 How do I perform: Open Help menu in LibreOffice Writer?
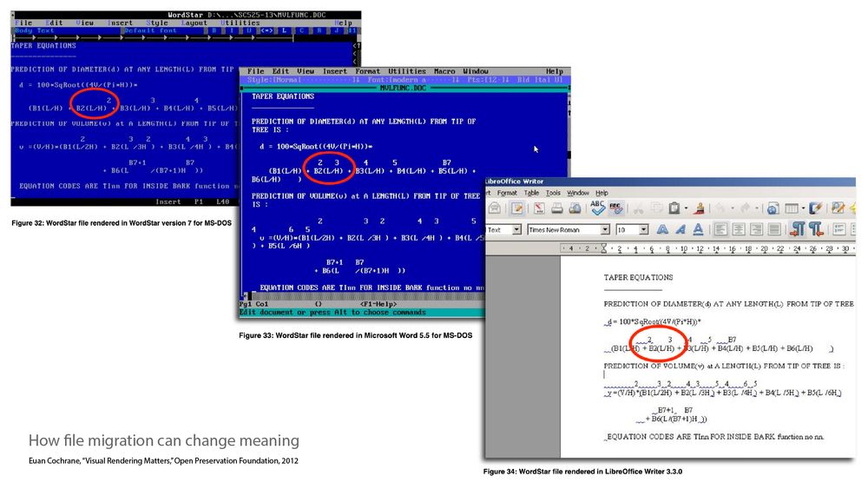[x=602, y=193]
